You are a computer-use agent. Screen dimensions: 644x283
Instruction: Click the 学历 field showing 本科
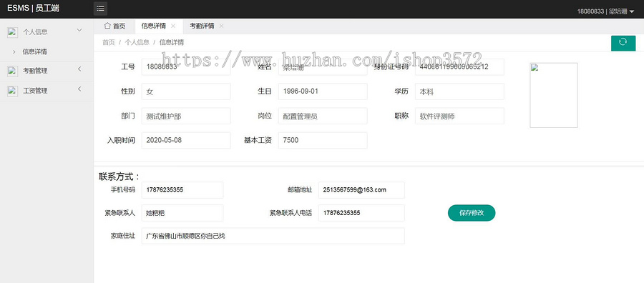coord(459,91)
